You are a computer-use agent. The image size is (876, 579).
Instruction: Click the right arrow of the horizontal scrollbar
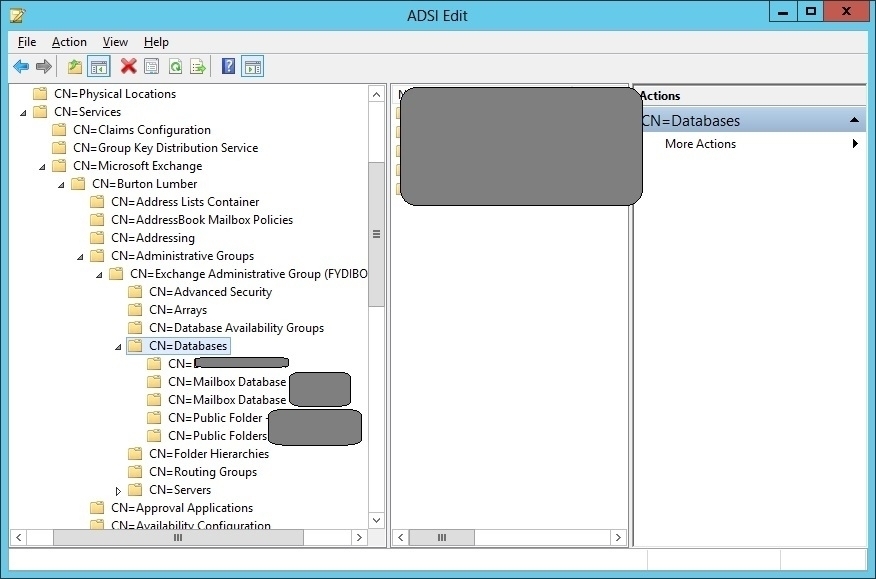tap(360, 537)
